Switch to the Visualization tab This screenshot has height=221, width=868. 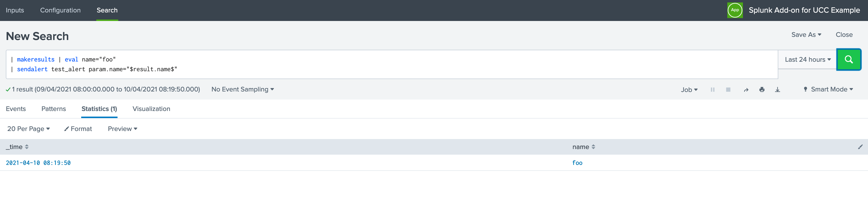(x=151, y=109)
